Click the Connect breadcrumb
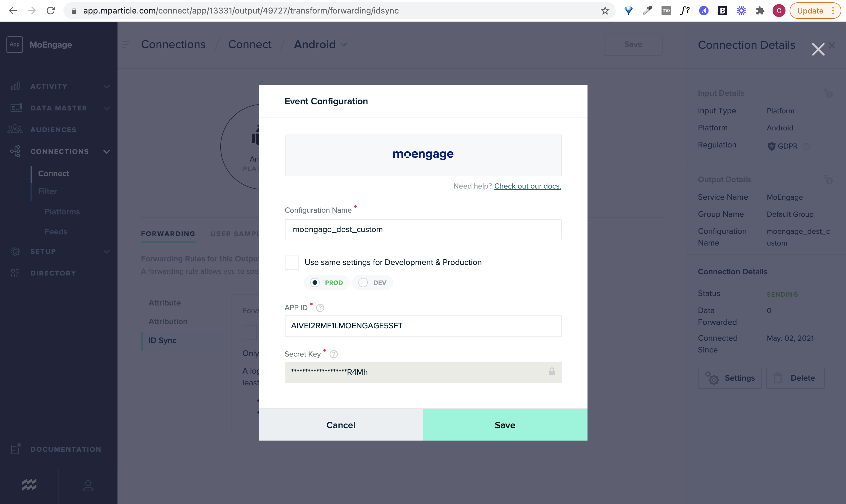846x504 pixels. [x=250, y=44]
